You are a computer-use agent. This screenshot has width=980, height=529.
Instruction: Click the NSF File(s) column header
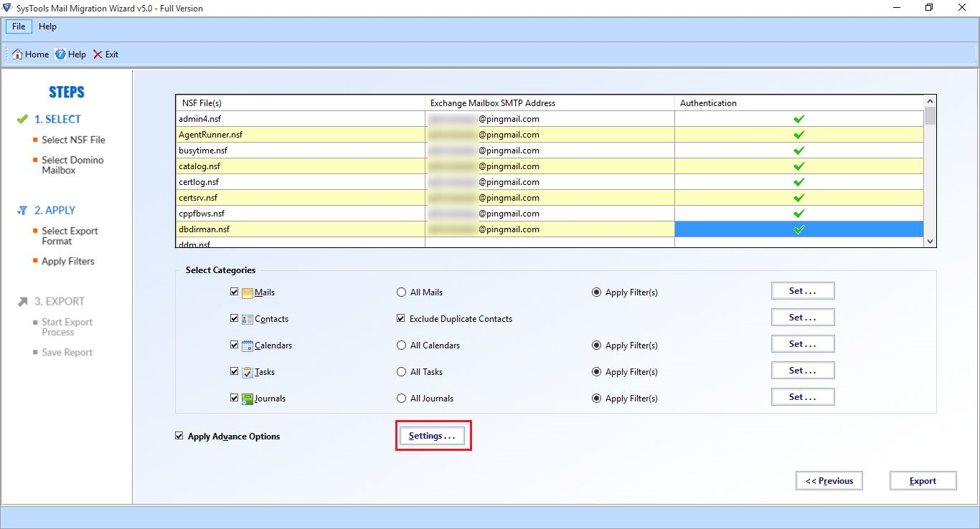pos(301,103)
